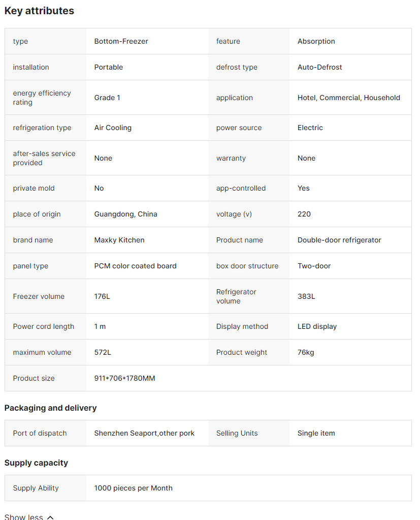The width and height of the screenshot is (420, 520).
Task: Select the Guangdong, China origin value
Action: (125, 214)
